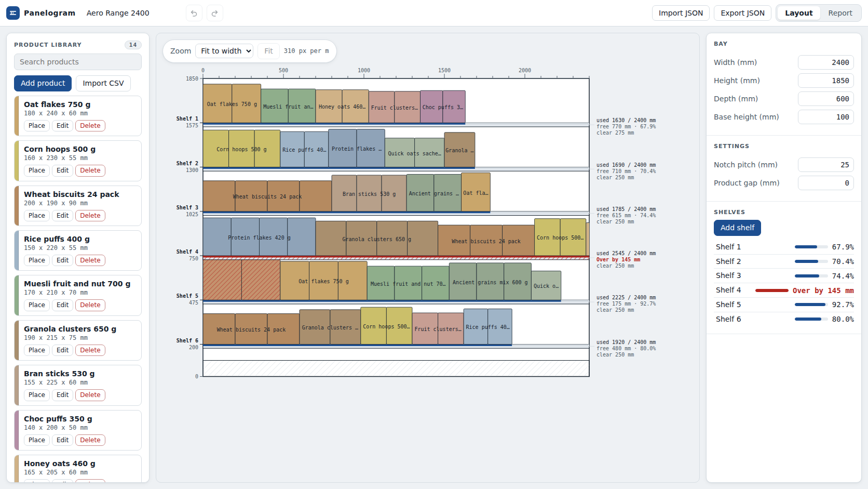Edit the Rice puffs 400 g product
The width and height of the screenshot is (868, 489).
(x=63, y=260)
